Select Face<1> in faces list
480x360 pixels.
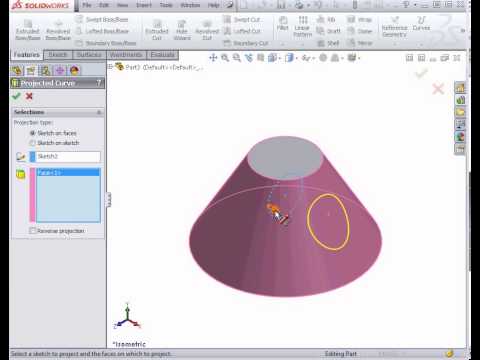(68, 172)
